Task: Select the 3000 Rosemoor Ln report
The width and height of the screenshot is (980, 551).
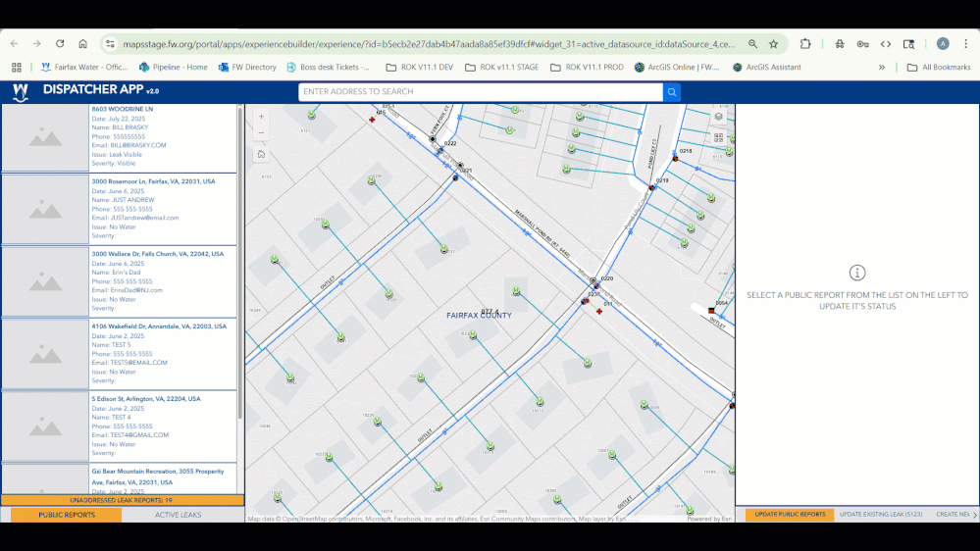Action: pos(119,209)
